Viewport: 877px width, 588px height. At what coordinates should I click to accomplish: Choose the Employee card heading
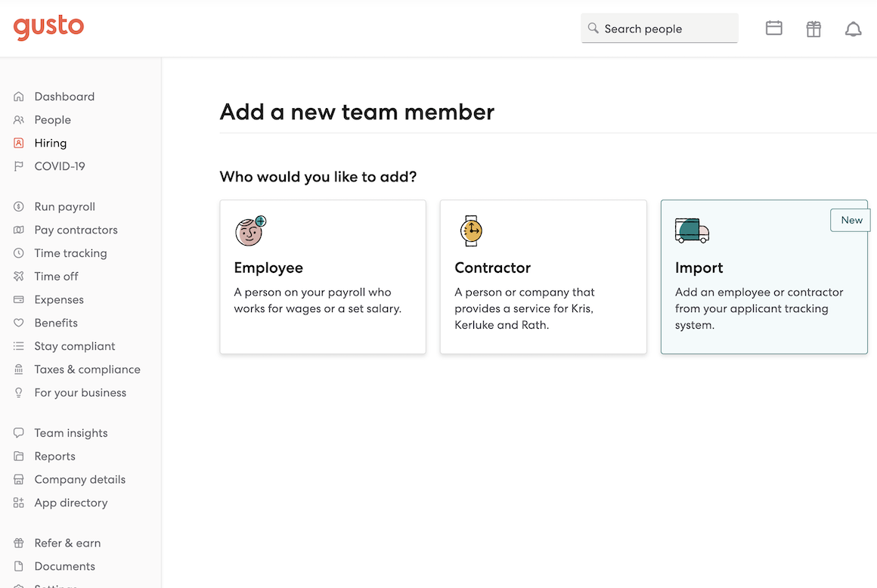coord(268,268)
